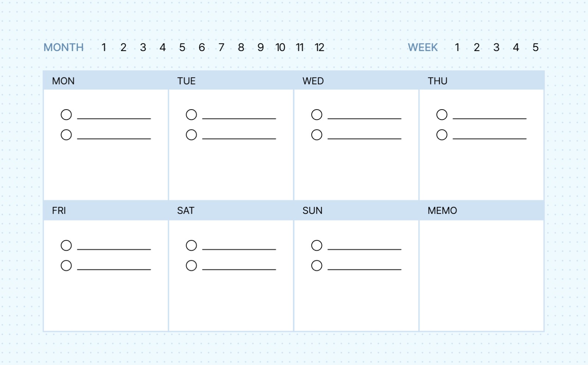Select month number 1

(x=104, y=47)
